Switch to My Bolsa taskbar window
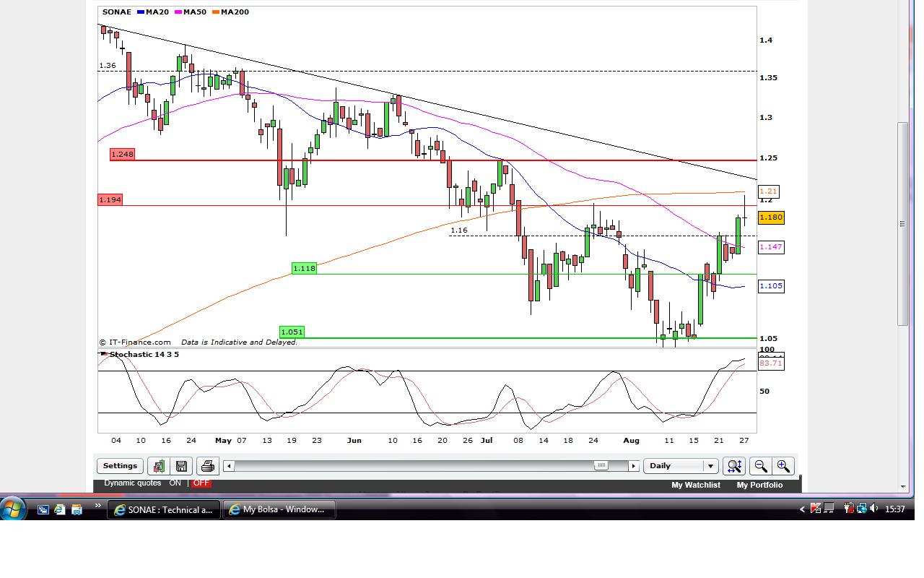 pyautogui.click(x=279, y=509)
